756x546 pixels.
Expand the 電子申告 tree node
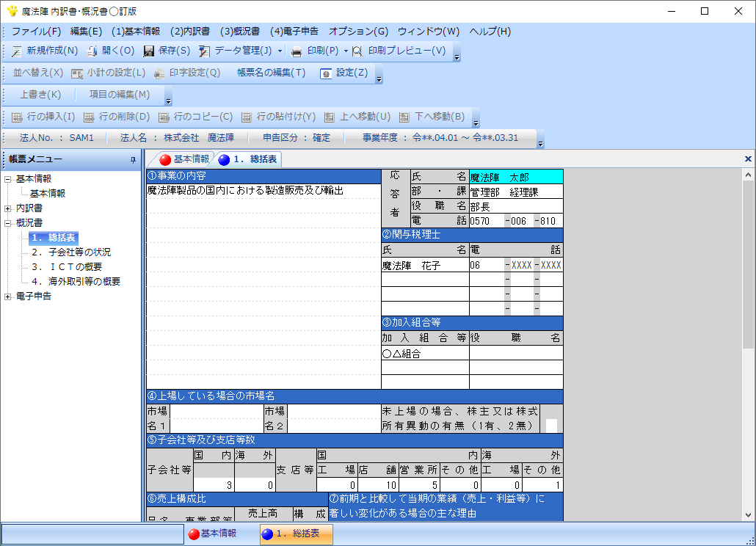(8, 297)
